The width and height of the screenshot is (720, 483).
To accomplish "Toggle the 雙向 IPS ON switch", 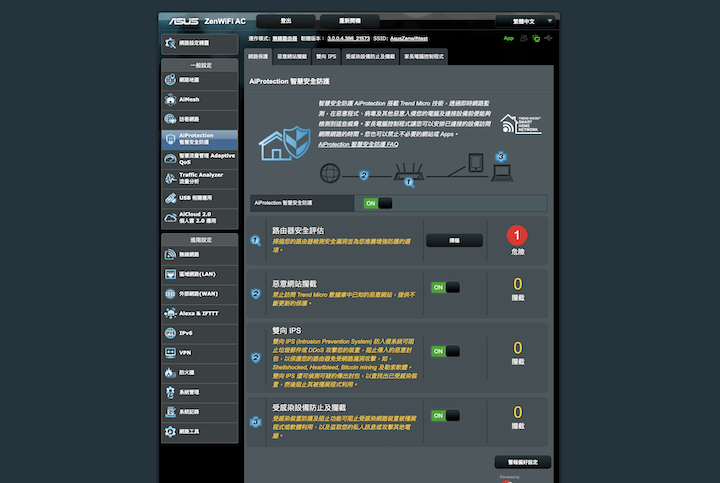I will click(x=445, y=351).
